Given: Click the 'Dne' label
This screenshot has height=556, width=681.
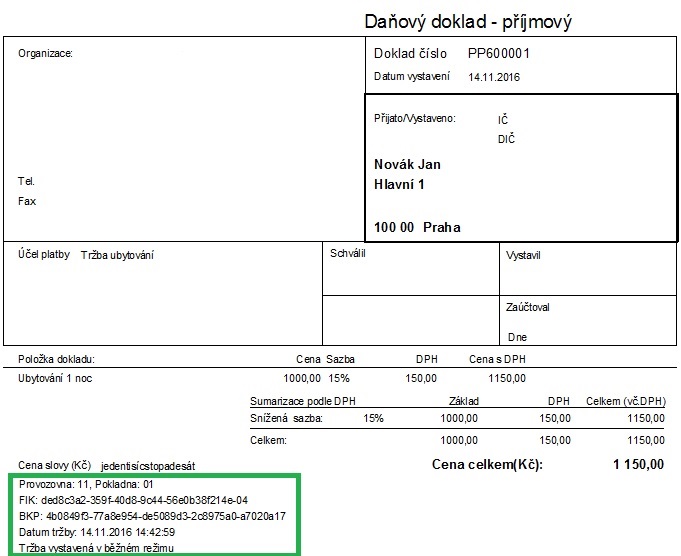Looking at the screenshot, I should click(x=517, y=337).
